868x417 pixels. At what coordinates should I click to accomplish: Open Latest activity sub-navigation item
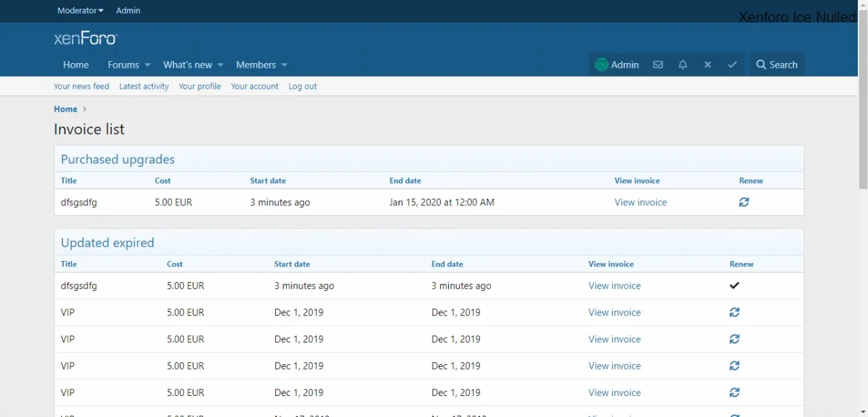[144, 86]
